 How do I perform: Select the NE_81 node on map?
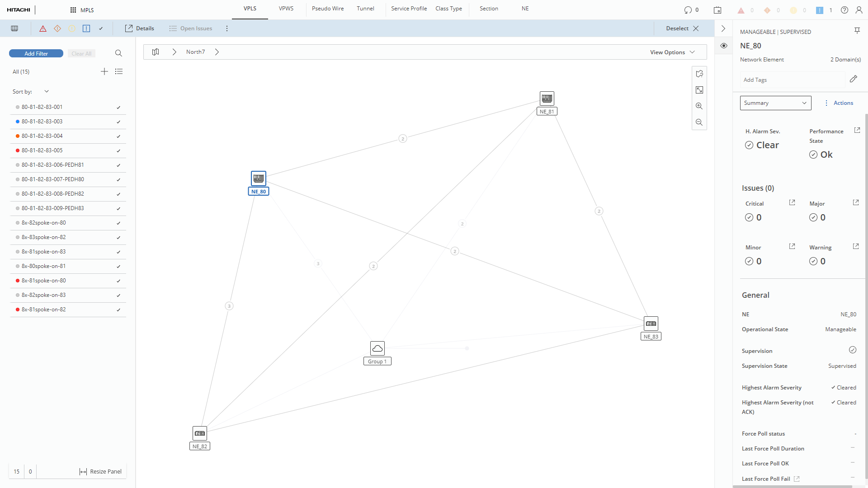[x=547, y=99]
